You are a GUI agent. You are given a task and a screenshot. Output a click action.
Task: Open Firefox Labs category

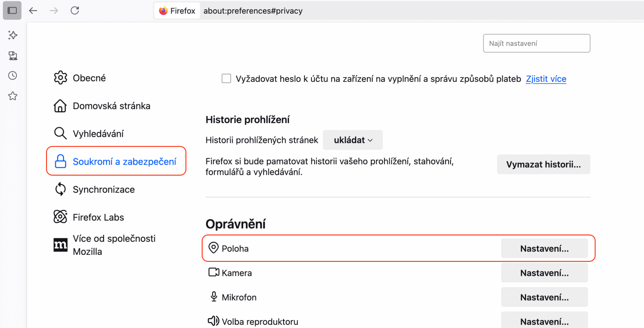pos(98,217)
